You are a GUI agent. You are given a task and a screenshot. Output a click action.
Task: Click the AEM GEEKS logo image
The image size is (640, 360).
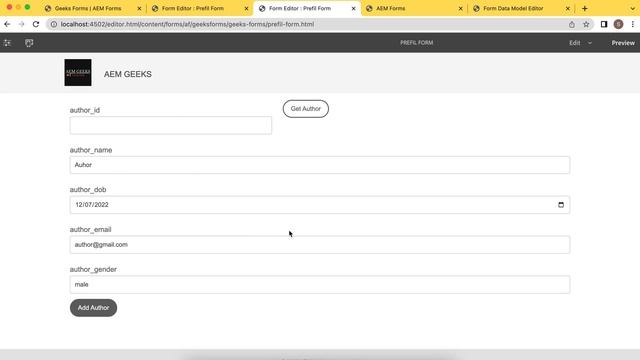tap(78, 73)
